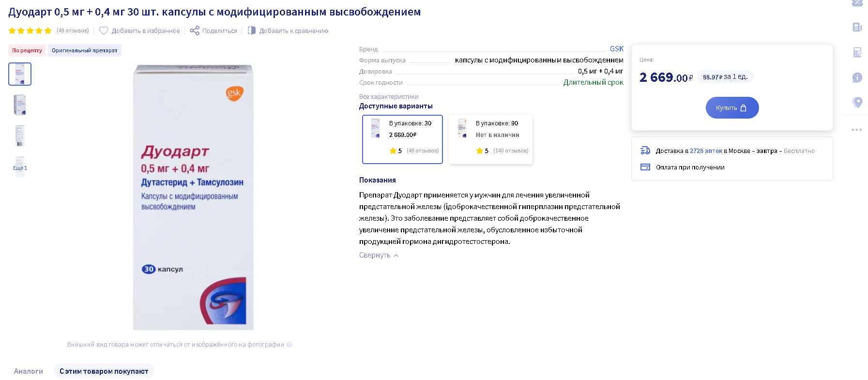Select the 30-capsule package variant

tap(402, 139)
